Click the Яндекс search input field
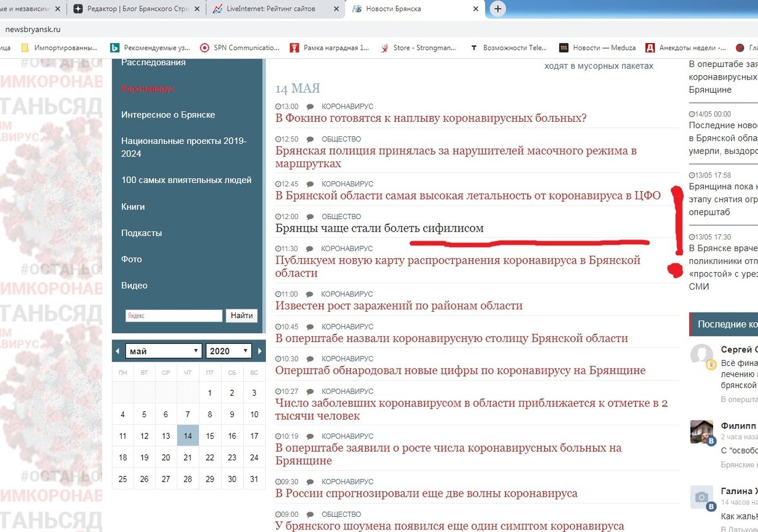The width and height of the screenshot is (758, 532). coord(174,316)
